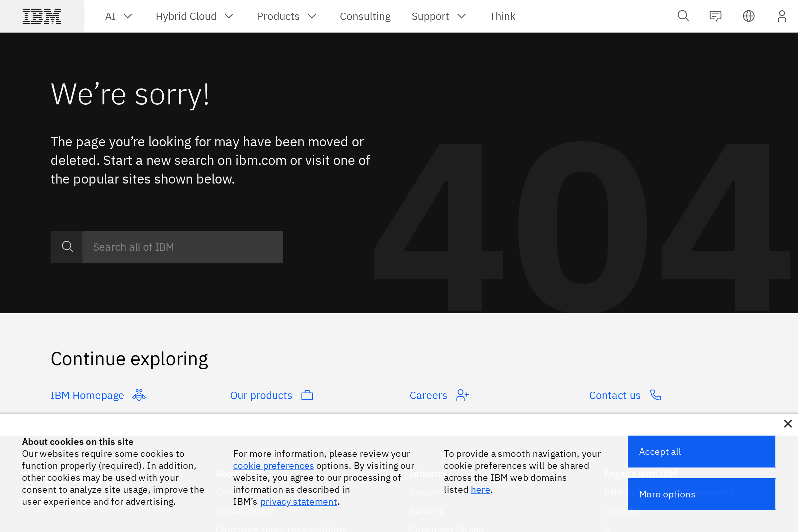Expand the Hybrid Cloud menu chevron
Image resolution: width=798 pixels, height=532 pixels.
pyautogui.click(x=229, y=16)
